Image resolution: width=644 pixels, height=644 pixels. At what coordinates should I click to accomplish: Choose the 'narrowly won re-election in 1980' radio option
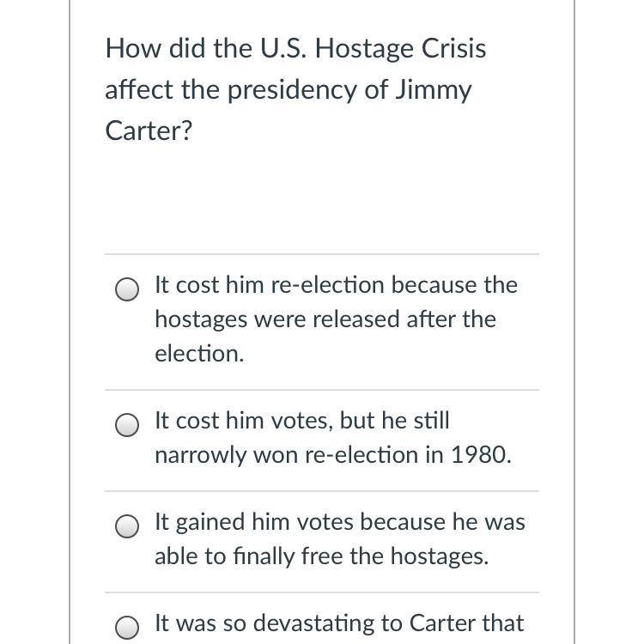pos(127,426)
